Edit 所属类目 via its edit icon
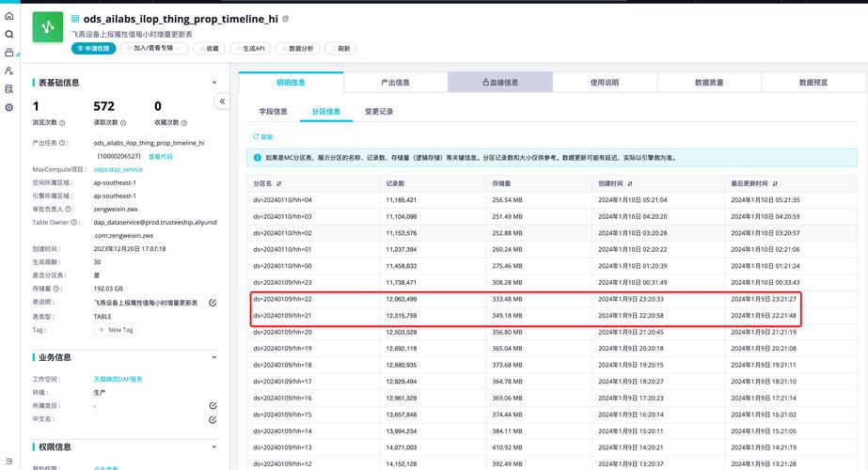Screen dimensions: 868x470 pos(213,406)
